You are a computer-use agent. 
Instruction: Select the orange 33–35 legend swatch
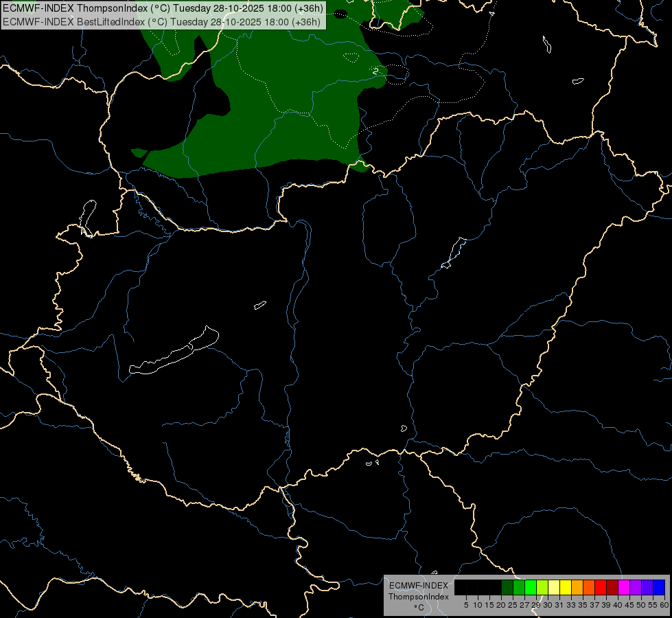pos(577,587)
